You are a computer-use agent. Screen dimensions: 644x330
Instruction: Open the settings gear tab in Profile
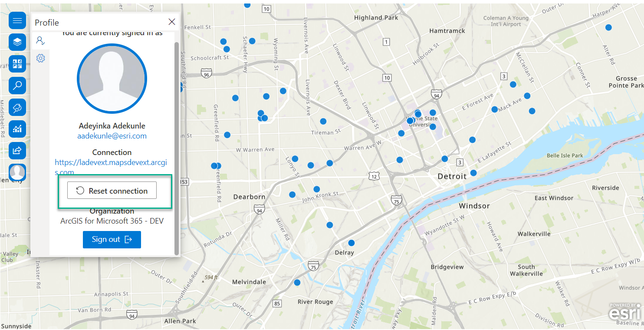(40, 58)
